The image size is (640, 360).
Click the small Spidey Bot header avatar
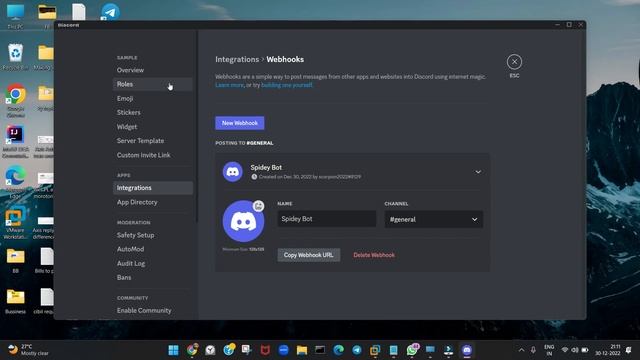click(233, 172)
